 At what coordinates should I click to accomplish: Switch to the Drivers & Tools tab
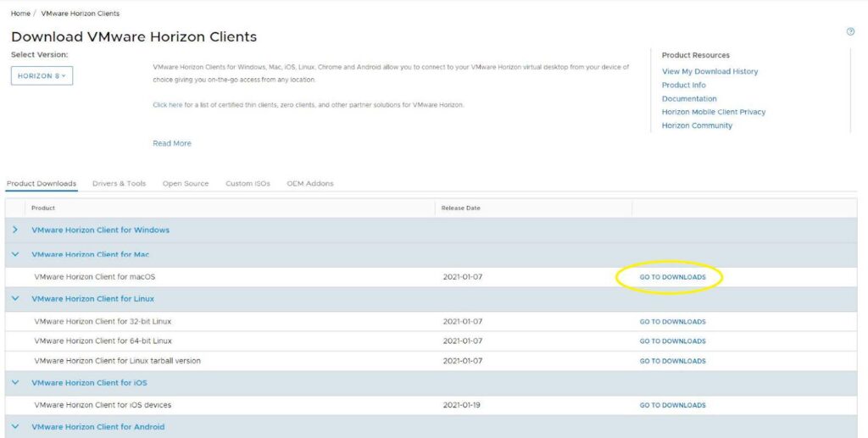(x=119, y=184)
